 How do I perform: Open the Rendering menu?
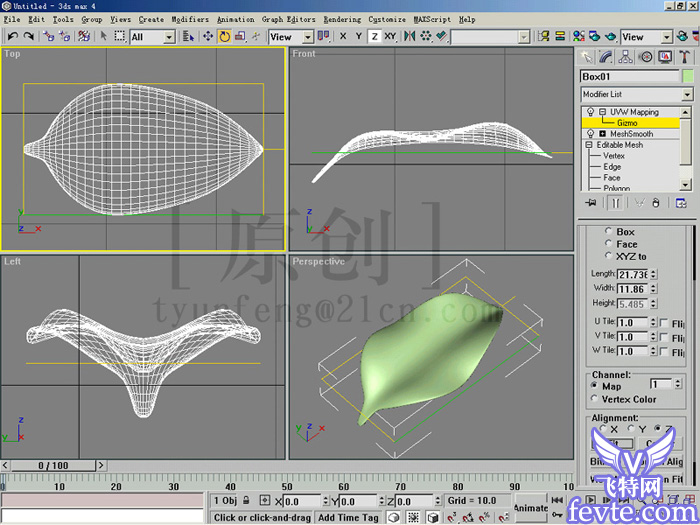pyautogui.click(x=342, y=19)
